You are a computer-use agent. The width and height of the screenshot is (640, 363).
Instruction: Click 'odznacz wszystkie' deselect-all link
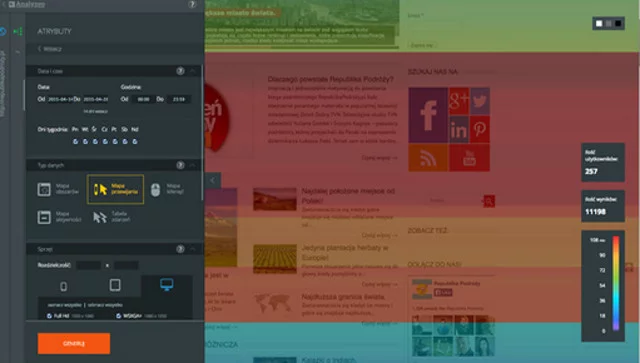[x=105, y=305]
